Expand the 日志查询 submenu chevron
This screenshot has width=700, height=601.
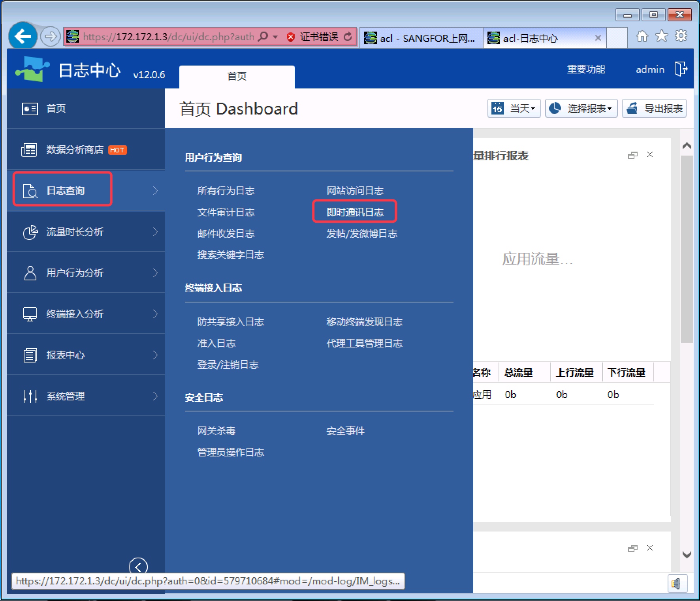[x=156, y=191]
